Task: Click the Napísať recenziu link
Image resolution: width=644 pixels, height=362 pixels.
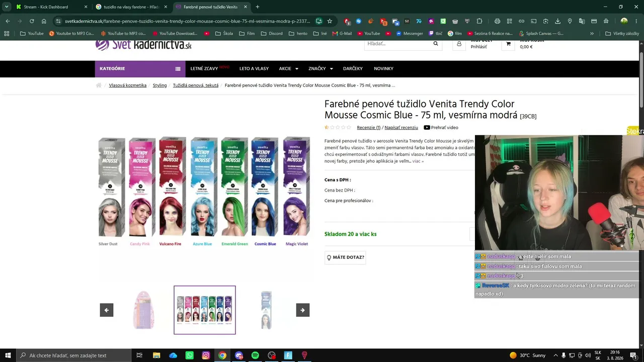Action: [x=401, y=128]
